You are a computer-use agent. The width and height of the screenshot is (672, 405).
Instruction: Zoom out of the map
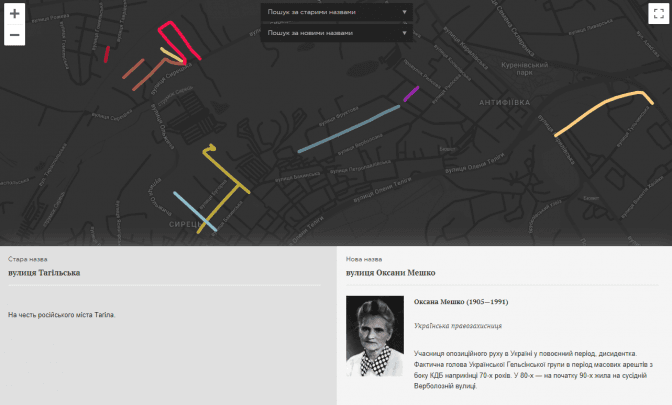click(15, 35)
